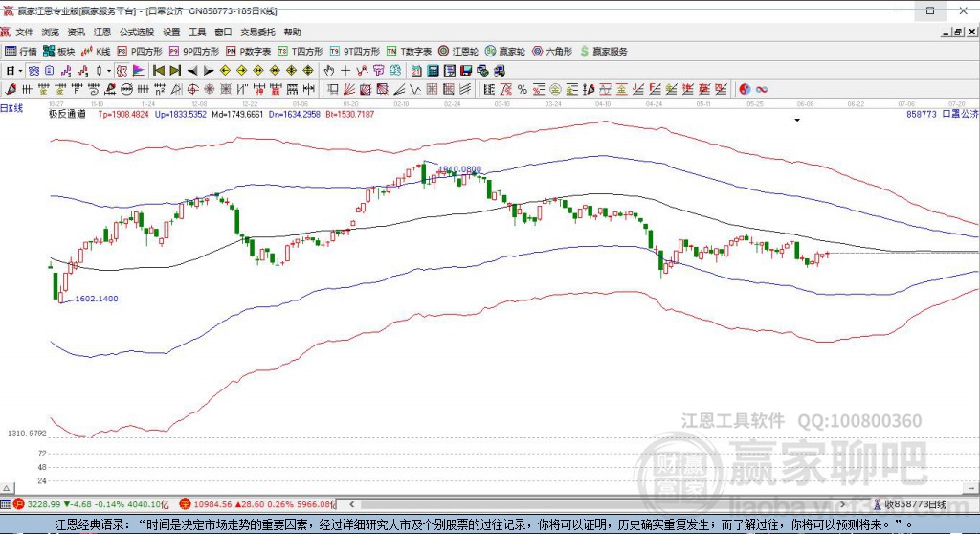
Task: Select the crosshair cursor tool
Action: pos(345,71)
